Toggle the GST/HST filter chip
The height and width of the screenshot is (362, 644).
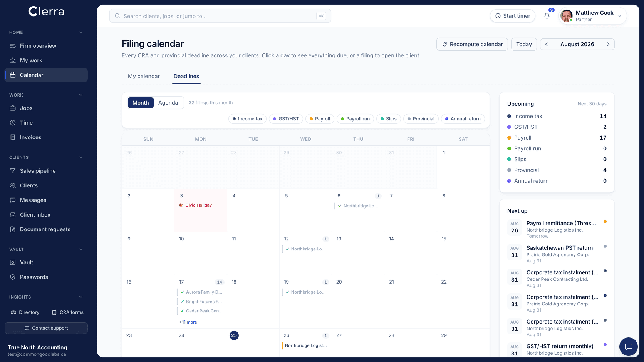286,119
